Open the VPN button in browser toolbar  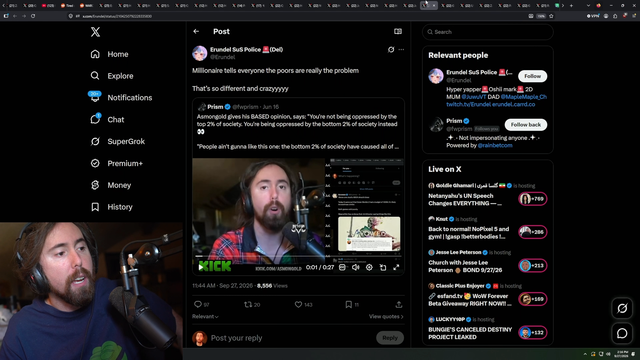click(x=593, y=16)
